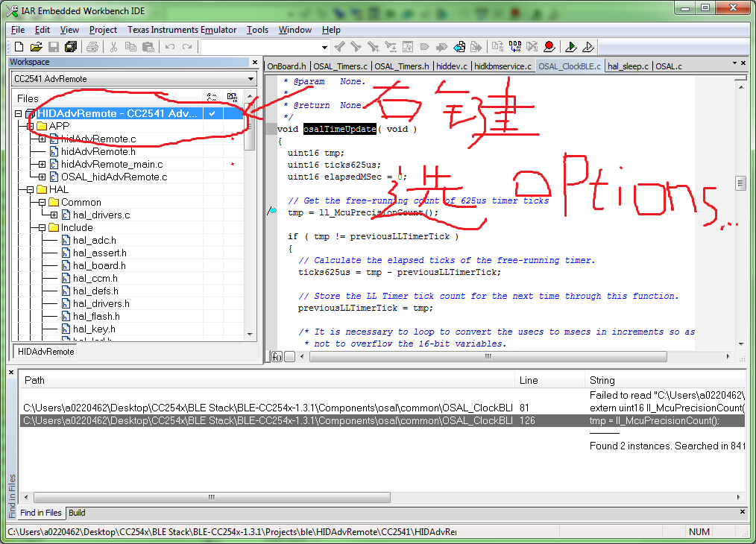The height and width of the screenshot is (544, 756).
Task: Expand the hidAdvRemote_main.c node
Action: point(42,164)
